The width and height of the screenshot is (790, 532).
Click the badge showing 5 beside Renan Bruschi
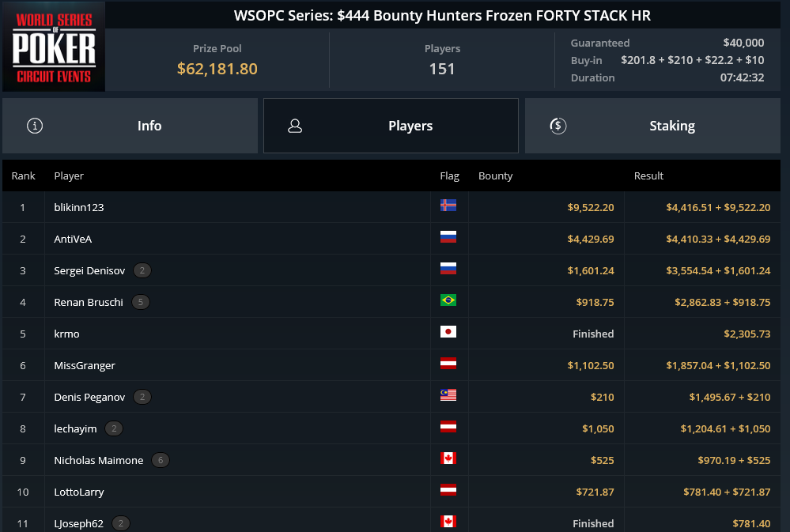(x=141, y=302)
